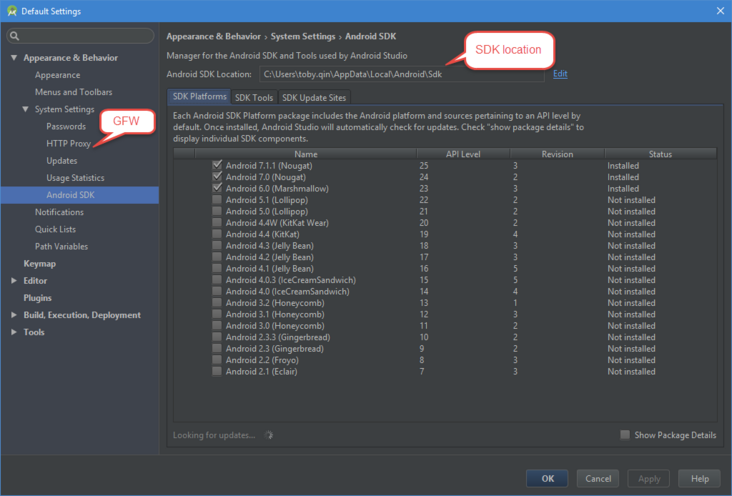Image resolution: width=732 pixels, height=496 pixels.
Task: Select Appearance in settings tree
Action: tap(57, 75)
